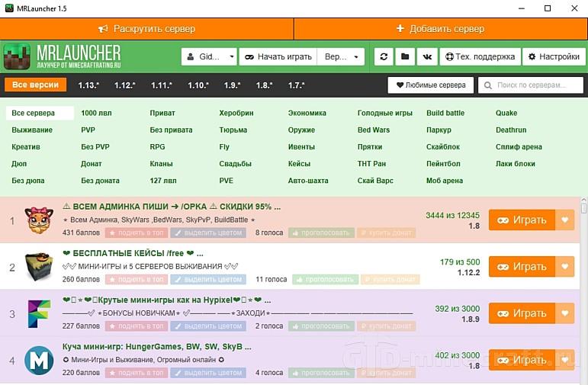Select the Авто-шахта category
The width and height of the screenshot is (588, 385).
point(308,181)
